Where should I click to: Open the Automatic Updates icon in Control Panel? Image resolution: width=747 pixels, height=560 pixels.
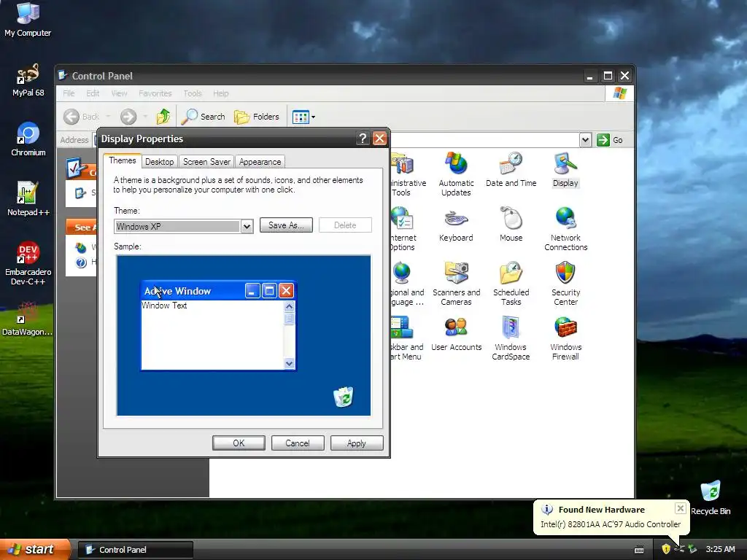(456, 174)
